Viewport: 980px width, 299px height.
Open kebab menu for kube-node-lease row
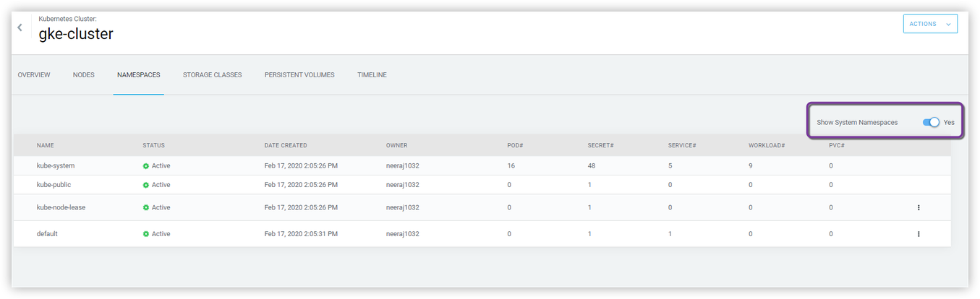[x=919, y=207]
